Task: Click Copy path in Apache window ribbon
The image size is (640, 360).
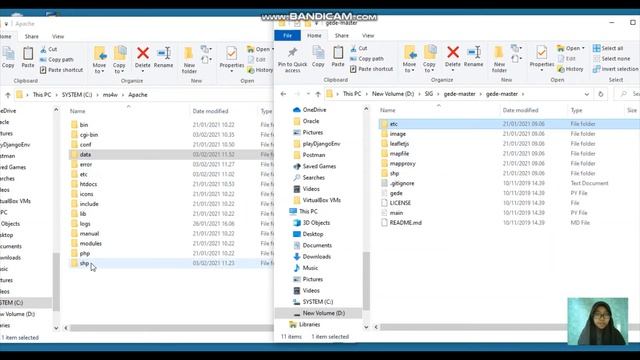Action: pos(56,60)
